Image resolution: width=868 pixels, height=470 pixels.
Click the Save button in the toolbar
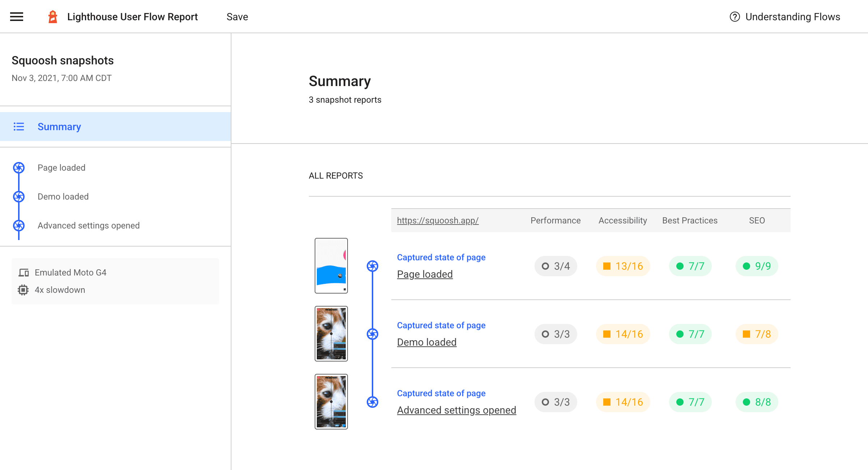coord(237,17)
